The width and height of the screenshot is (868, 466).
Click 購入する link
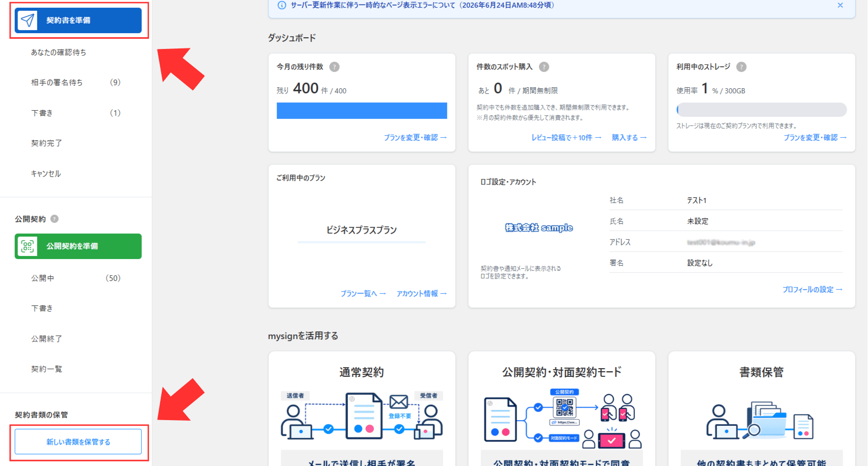click(629, 138)
